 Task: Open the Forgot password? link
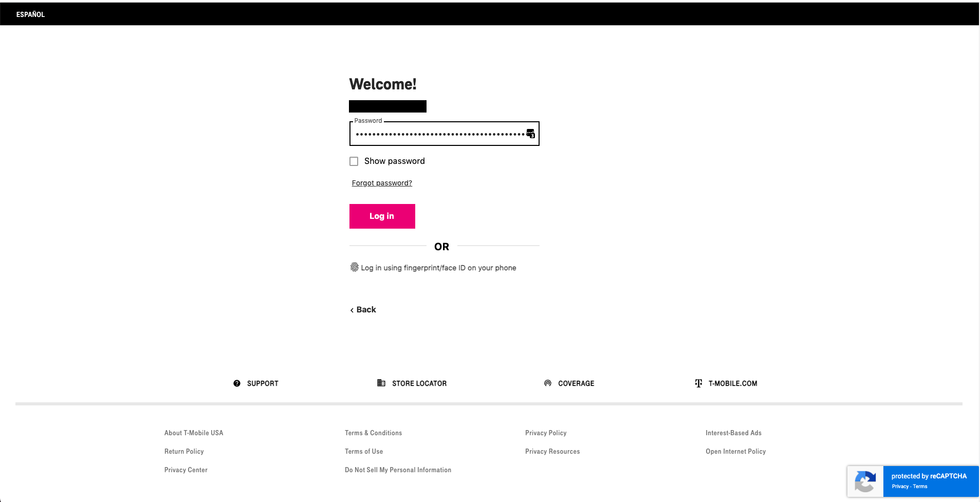pyautogui.click(x=382, y=183)
